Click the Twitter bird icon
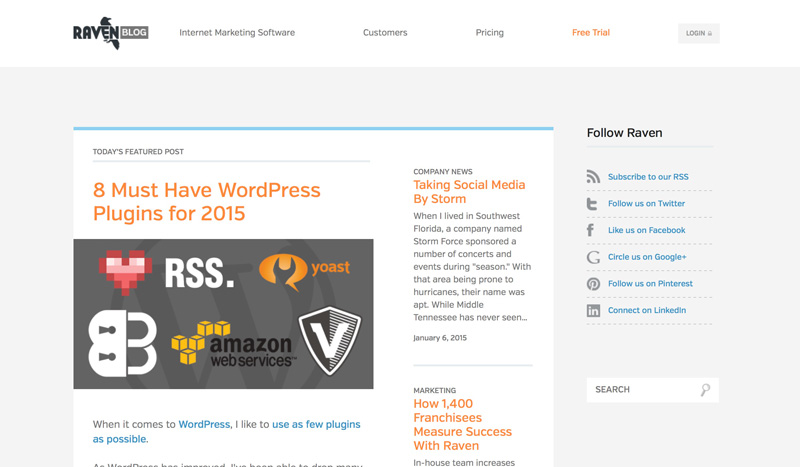 click(592, 204)
